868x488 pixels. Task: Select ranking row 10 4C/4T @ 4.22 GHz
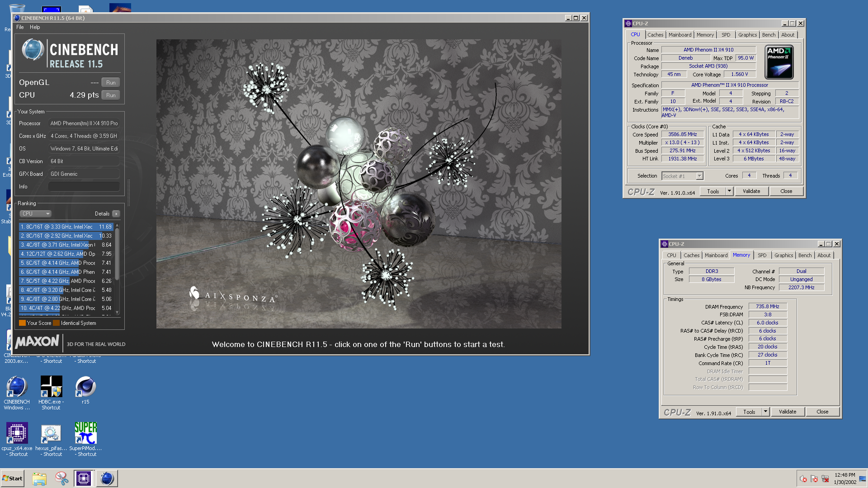coord(66,308)
